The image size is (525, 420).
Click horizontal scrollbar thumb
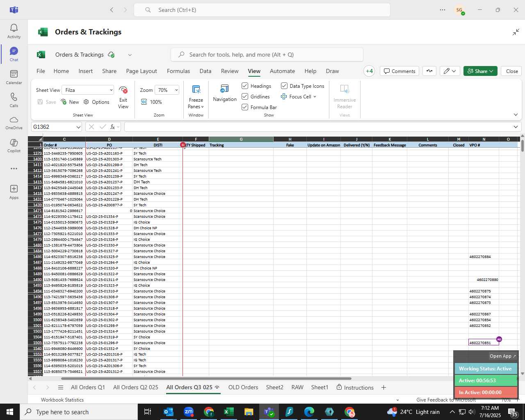click(x=206, y=379)
